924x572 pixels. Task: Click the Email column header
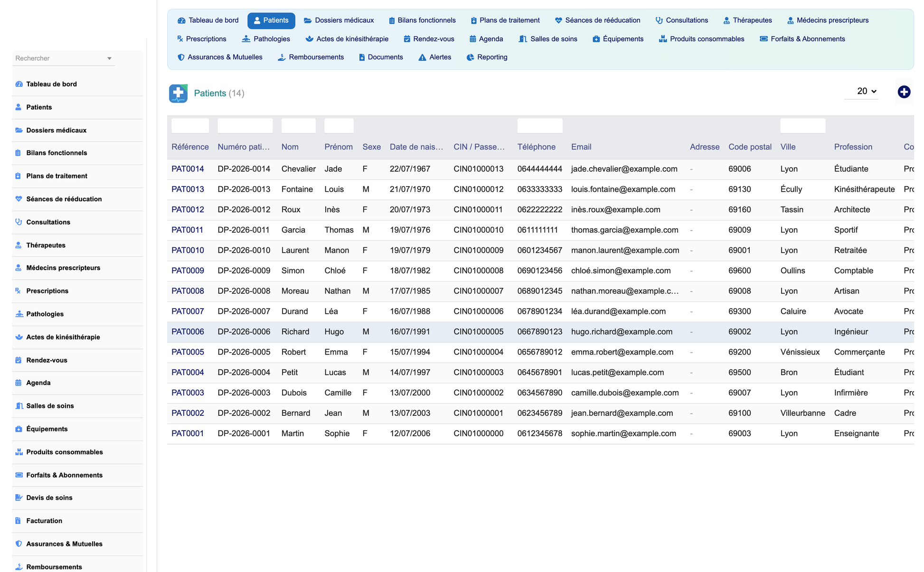tap(581, 147)
